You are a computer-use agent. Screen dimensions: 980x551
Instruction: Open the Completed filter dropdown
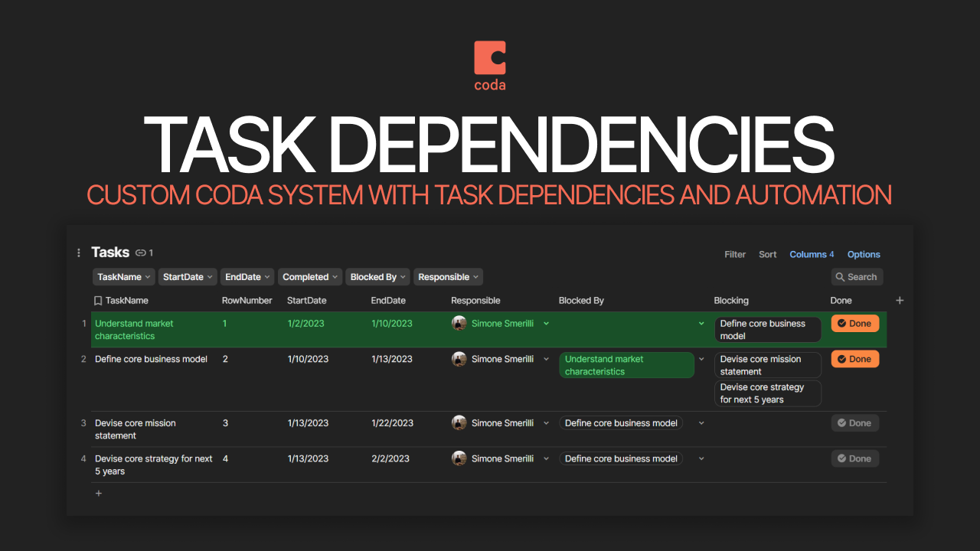pos(310,277)
